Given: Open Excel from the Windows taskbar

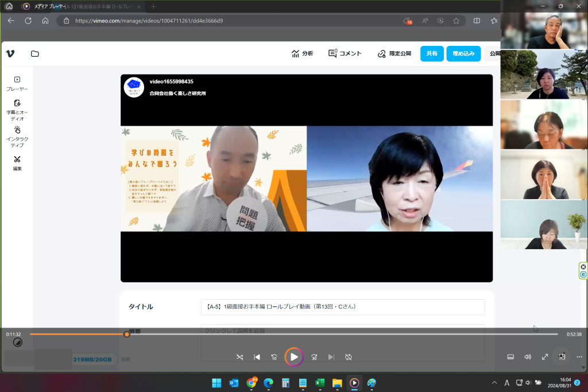Looking at the screenshot, I should click(x=320, y=383).
